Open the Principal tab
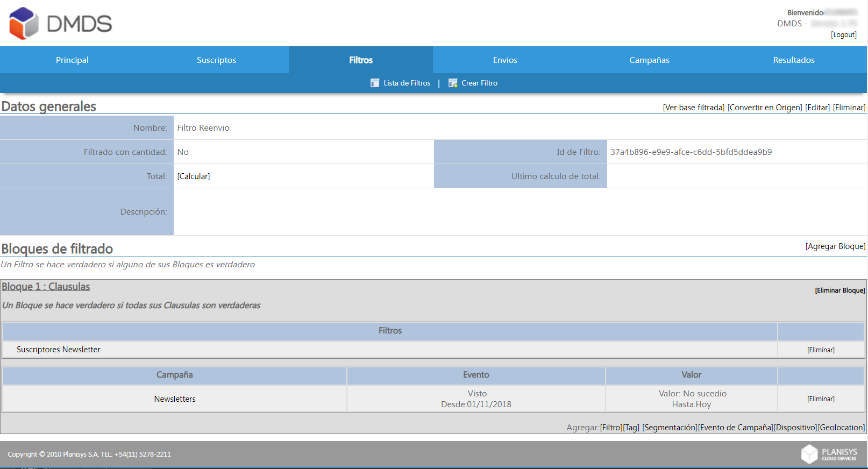This screenshot has height=469, width=868. click(x=72, y=60)
